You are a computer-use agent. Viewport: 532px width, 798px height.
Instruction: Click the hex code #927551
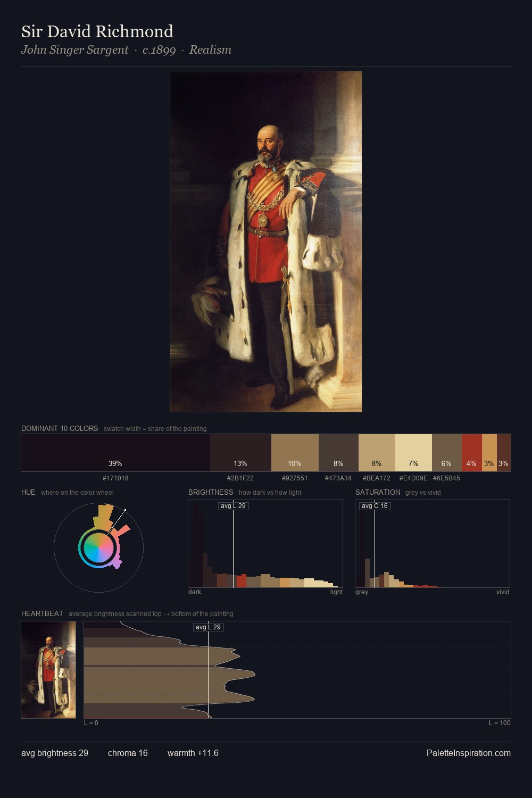click(295, 478)
